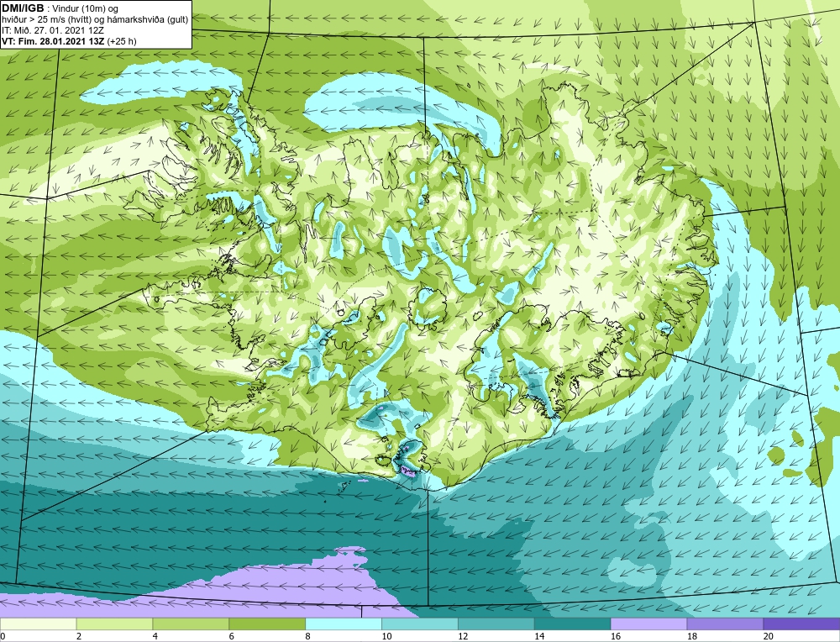Click the 14–16 m/s dark teal legend swatch

pos(572,624)
